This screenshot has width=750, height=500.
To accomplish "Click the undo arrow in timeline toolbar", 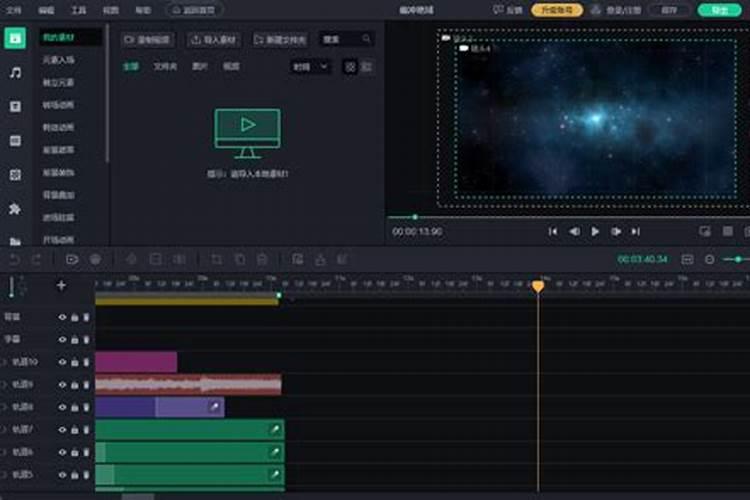I will click(x=14, y=259).
